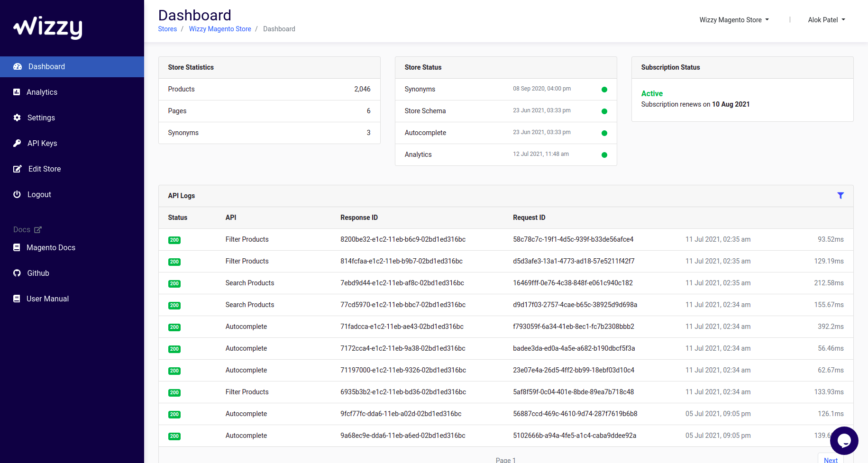Click the Logout power icon
This screenshot has width=868, height=463.
[x=17, y=194]
